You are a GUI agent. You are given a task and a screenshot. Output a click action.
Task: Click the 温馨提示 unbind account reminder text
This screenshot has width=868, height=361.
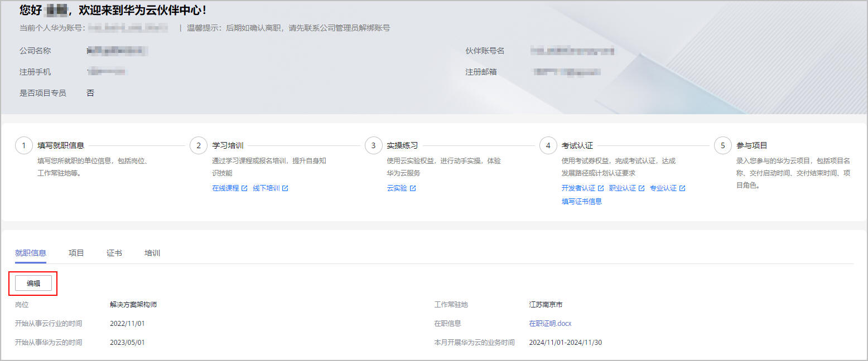[x=288, y=28]
